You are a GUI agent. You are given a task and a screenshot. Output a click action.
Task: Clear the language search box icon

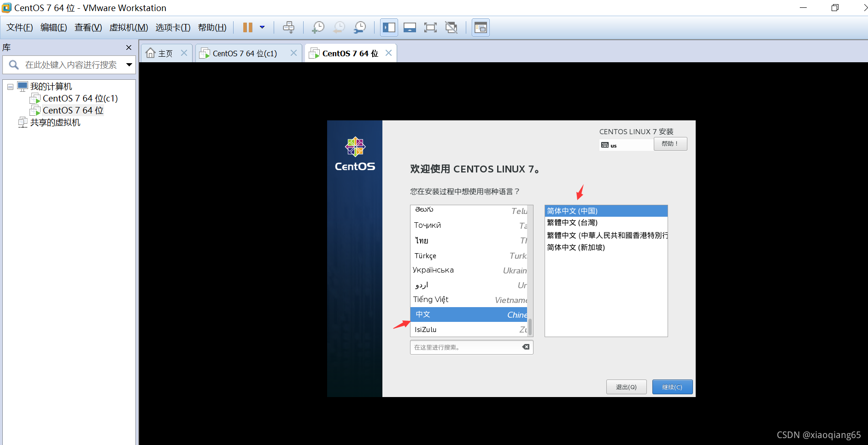526,347
